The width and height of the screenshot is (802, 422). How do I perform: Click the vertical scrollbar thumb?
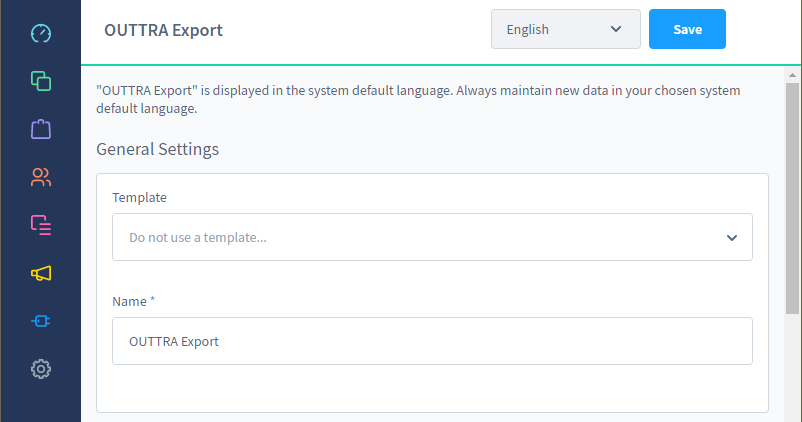click(792, 198)
